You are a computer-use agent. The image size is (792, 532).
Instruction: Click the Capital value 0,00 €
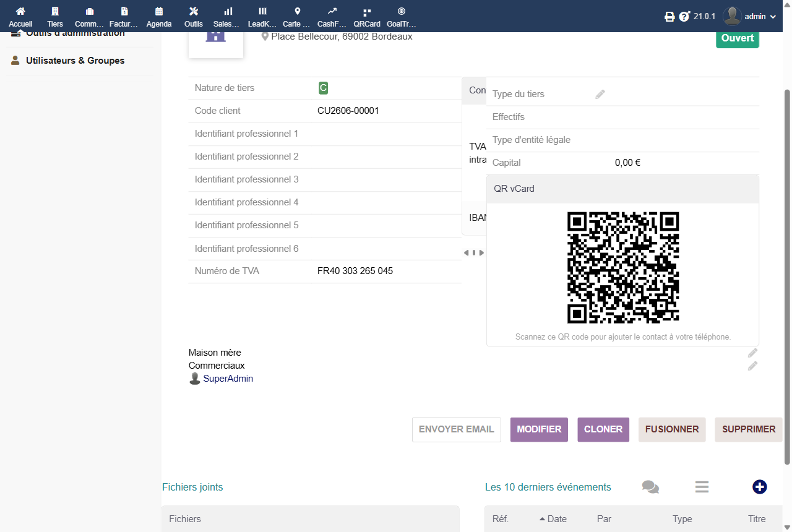627,163
